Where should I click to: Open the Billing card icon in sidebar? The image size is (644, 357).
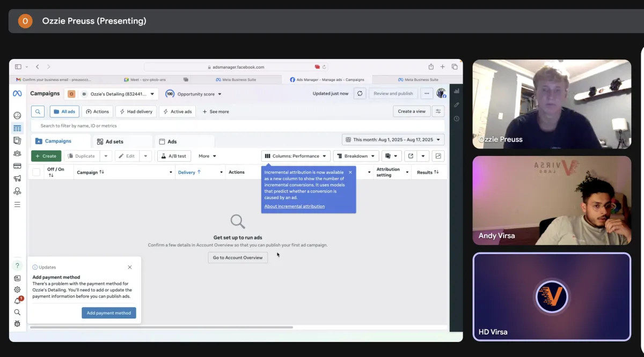coord(17,166)
